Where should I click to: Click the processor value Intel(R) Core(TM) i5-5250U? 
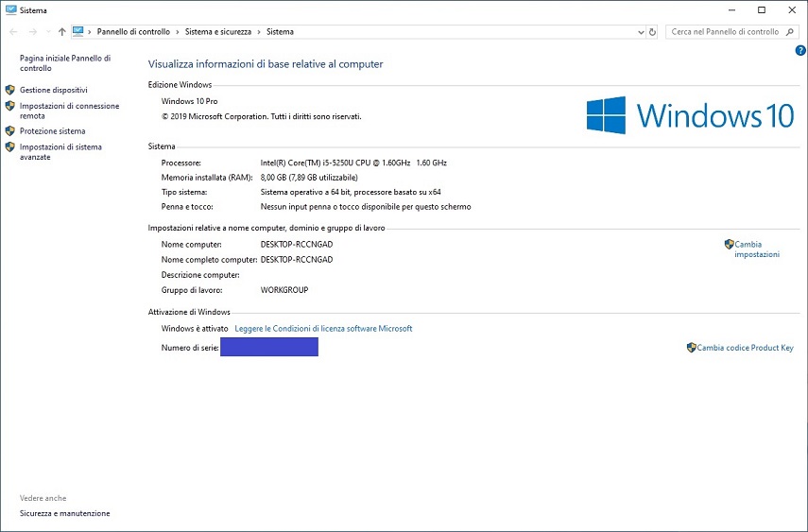(353, 163)
